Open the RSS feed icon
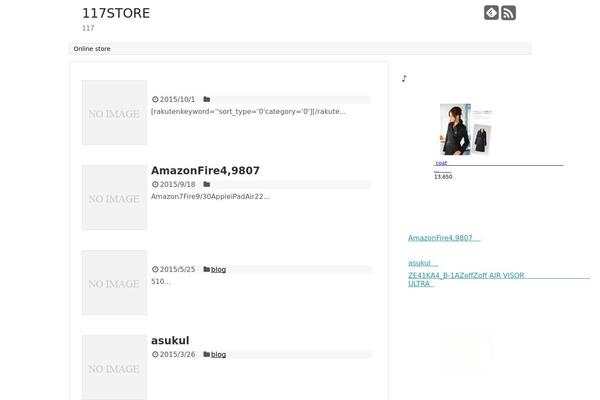The height and width of the screenshot is (400, 600). (x=509, y=13)
